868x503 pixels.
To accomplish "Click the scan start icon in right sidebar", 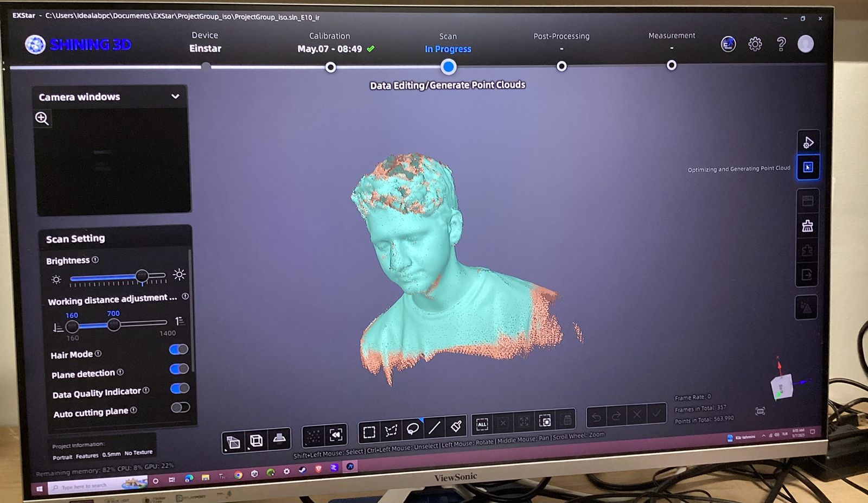I will 808,142.
